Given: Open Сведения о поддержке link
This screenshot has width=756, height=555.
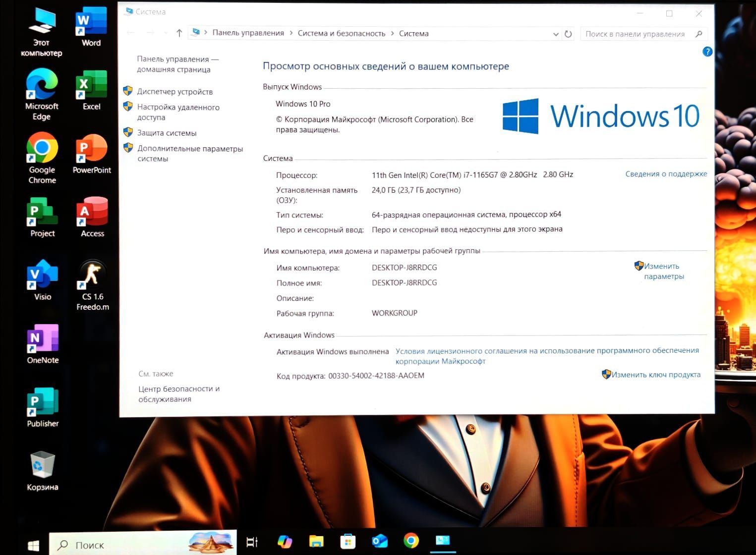Looking at the screenshot, I should click(666, 174).
